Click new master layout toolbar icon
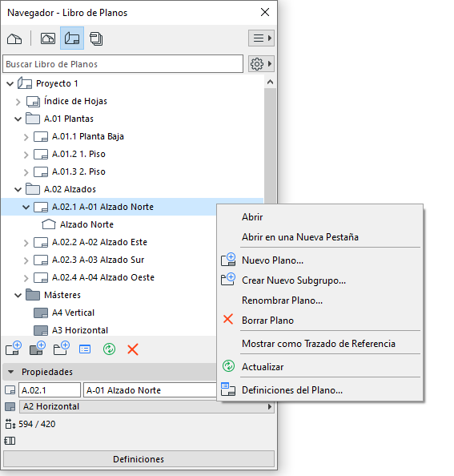This screenshot has height=476, width=454. (x=38, y=349)
